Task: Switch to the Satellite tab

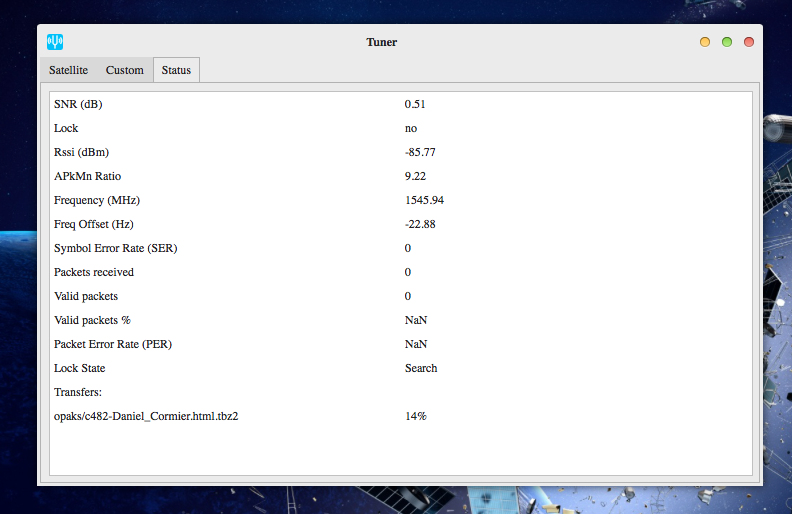Action: (68, 70)
